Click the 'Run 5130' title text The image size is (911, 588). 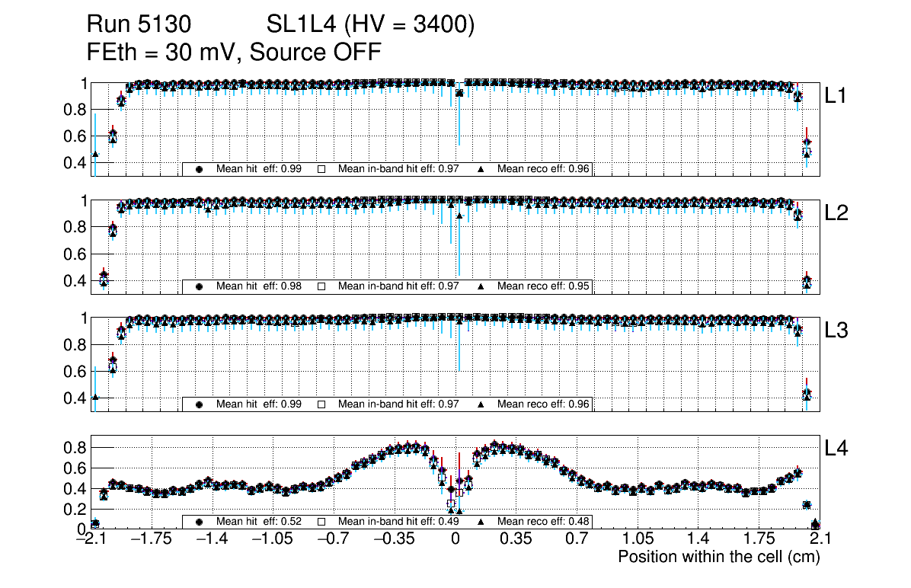pyautogui.click(x=138, y=25)
